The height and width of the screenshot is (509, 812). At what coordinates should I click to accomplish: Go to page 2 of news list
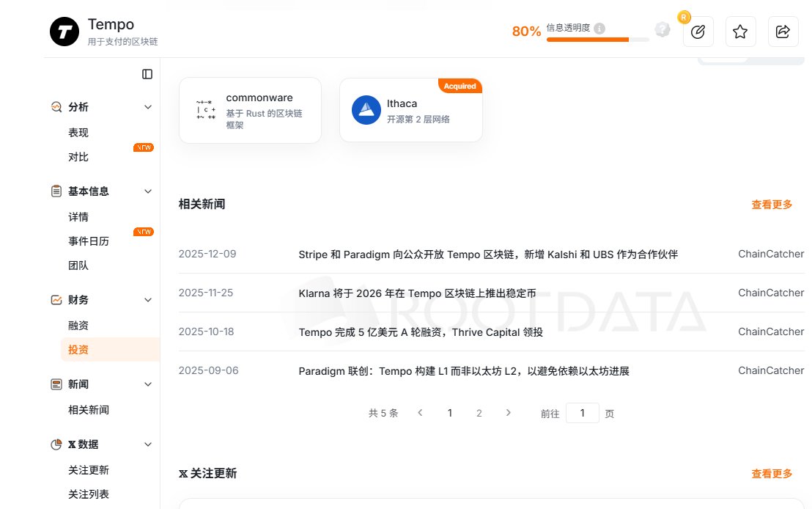(x=479, y=413)
